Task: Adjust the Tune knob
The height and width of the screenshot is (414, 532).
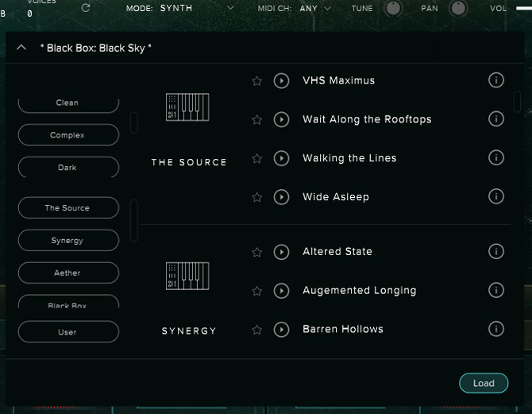Action: tap(393, 9)
